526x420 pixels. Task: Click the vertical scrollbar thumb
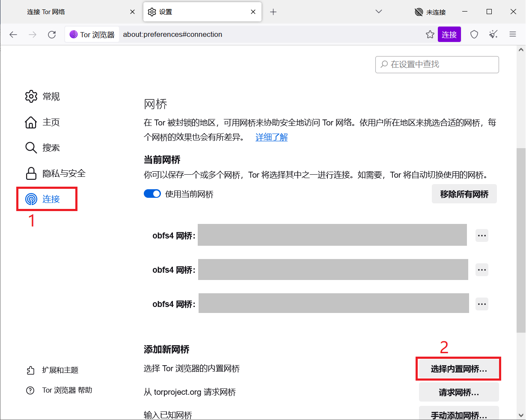pyautogui.click(x=521, y=240)
